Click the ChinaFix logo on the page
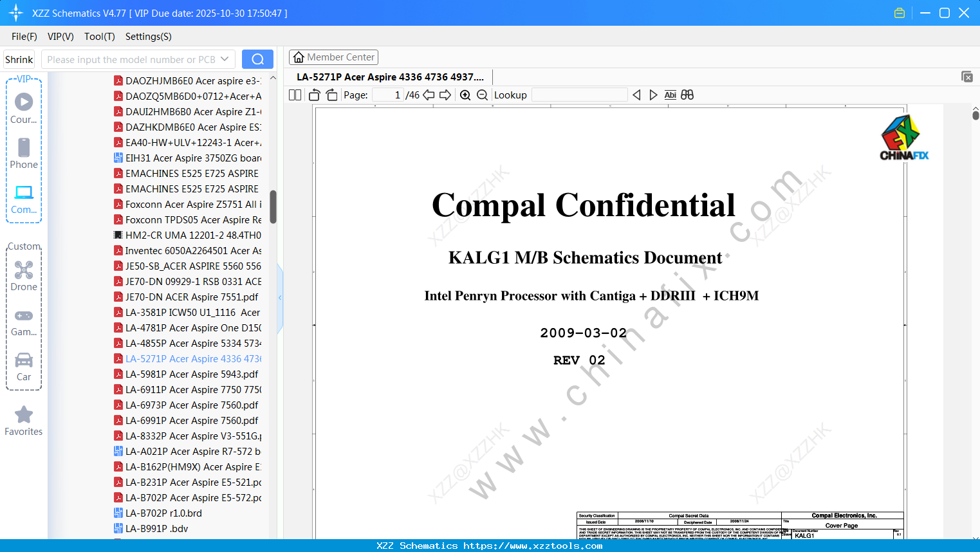 [904, 138]
